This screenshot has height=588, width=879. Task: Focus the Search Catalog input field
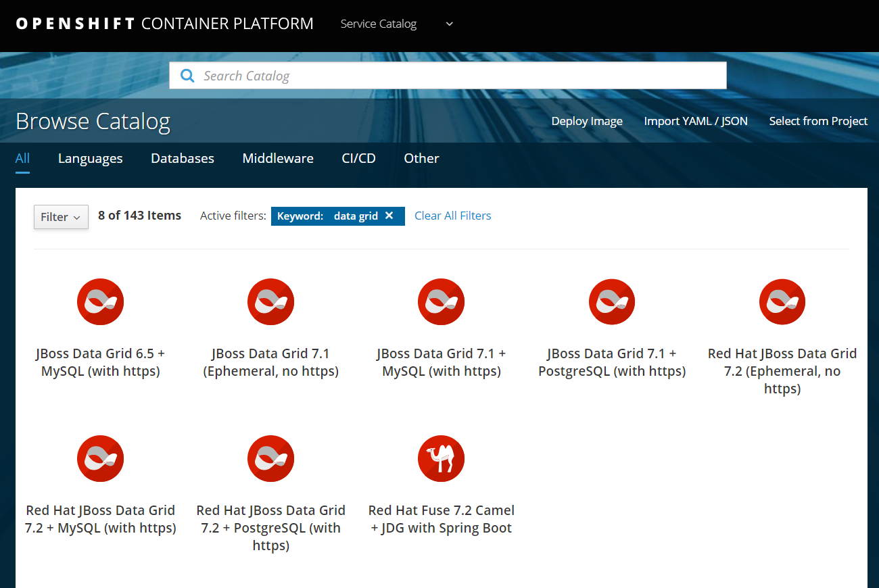click(448, 76)
